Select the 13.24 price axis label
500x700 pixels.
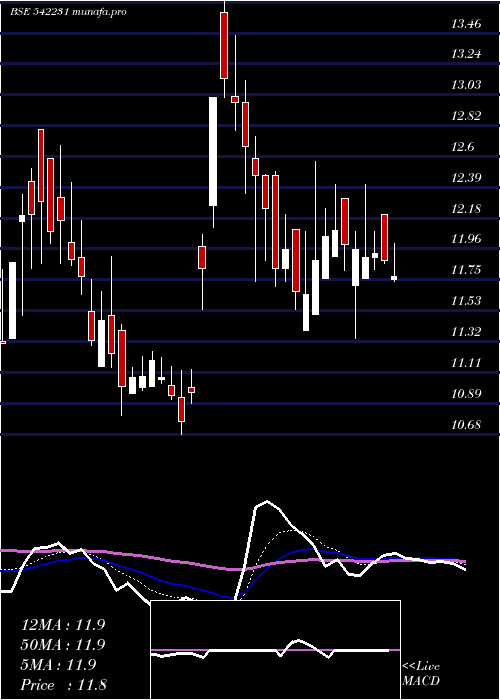[x=466, y=54]
